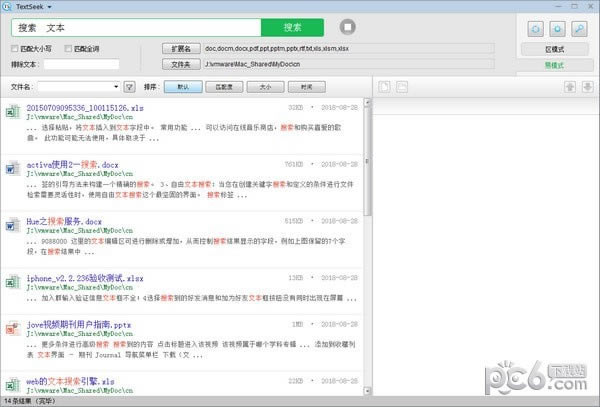Viewport: 600px width, 407px height.
Task: Click the open folder icon in preview pane
Action: [x=401, y=87]
